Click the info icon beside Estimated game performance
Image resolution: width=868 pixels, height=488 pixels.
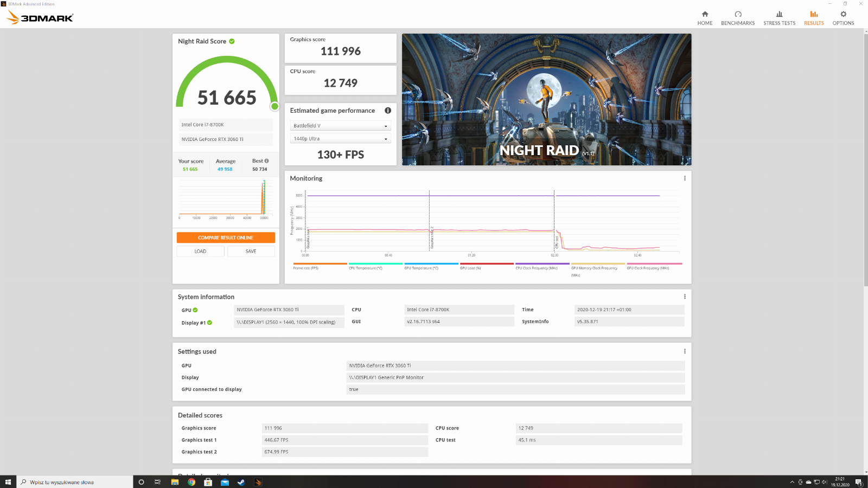tap(388, 110)
